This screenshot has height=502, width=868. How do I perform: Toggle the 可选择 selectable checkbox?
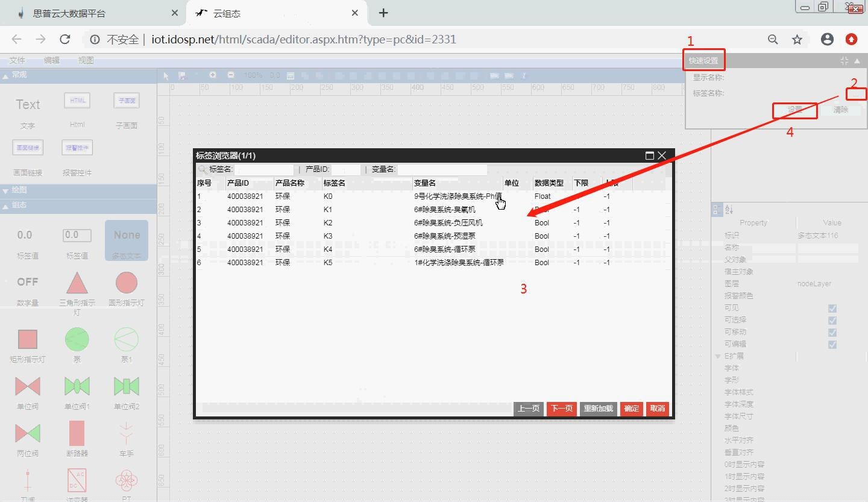[832, 321]
